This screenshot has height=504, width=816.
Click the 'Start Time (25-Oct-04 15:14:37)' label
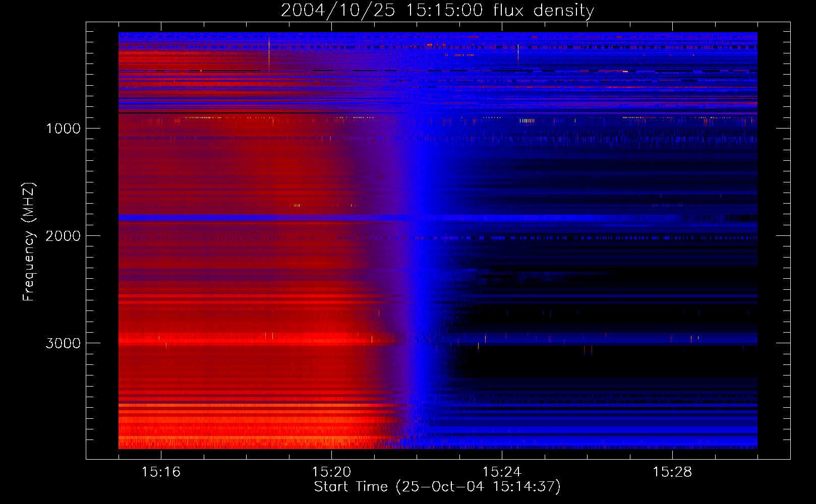pyautogui.click(x=437, y=487)
